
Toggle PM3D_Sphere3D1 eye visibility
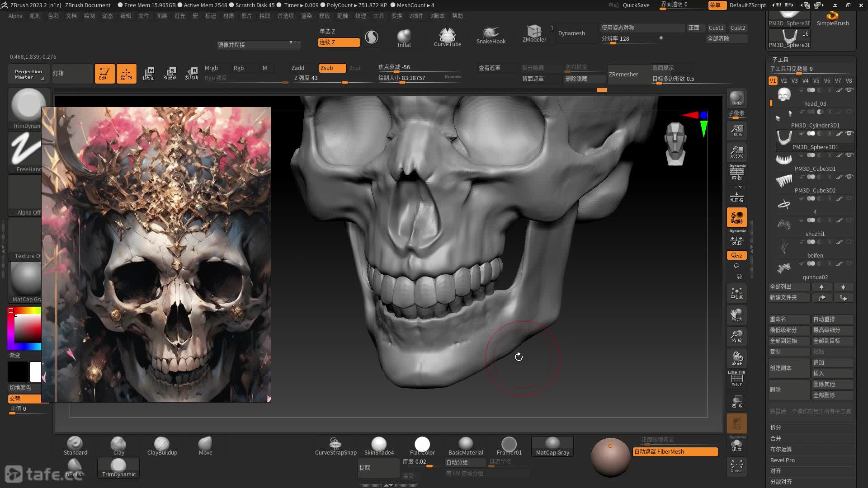pyautogui.click(x=849, y=134)
